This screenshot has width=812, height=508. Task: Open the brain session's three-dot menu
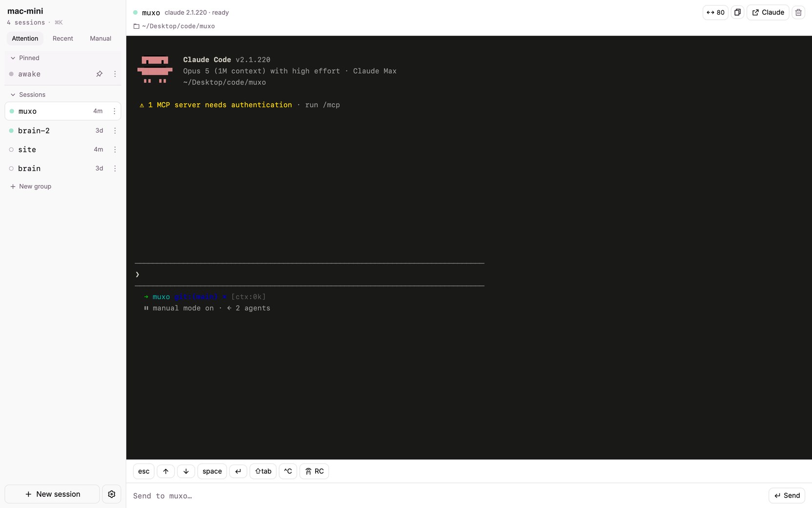click(115, 169)
